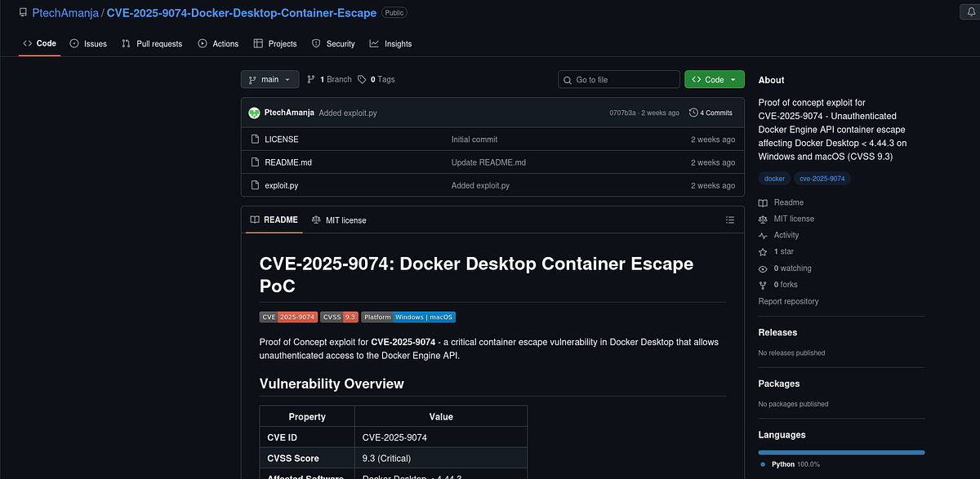The width and height of the screenshot is (980, 479).
Task: Select the MIT license tab in file viewer
Action: tap(339, 220)
